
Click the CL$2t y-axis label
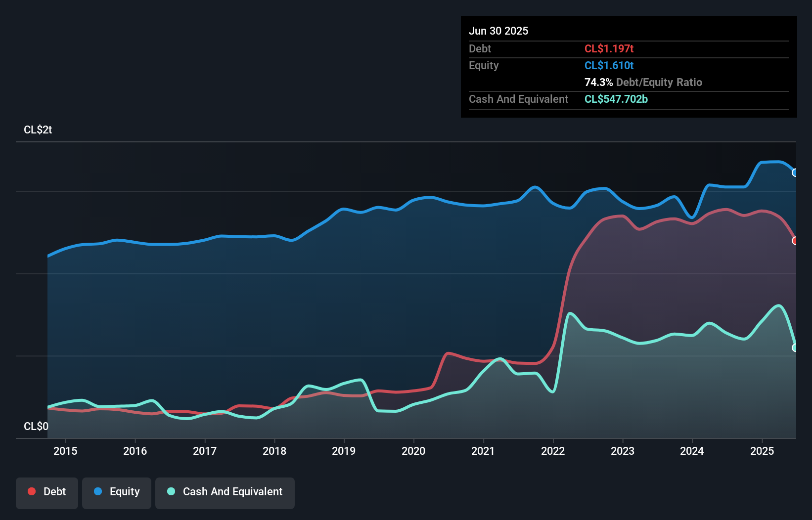pos(38,130)
